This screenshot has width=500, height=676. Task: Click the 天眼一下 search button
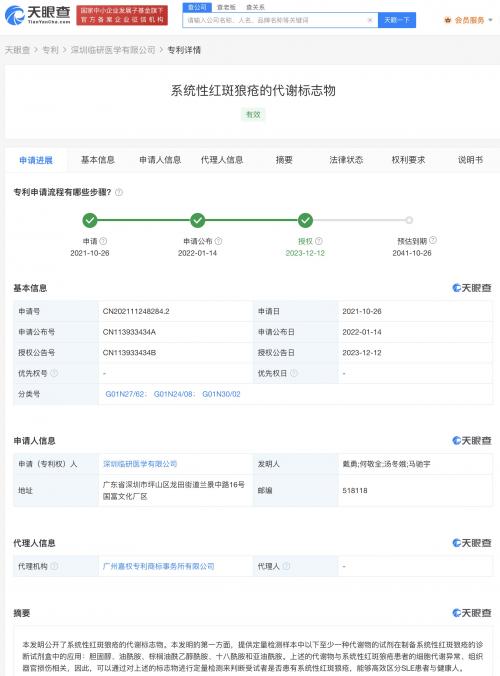pos(397,20)
